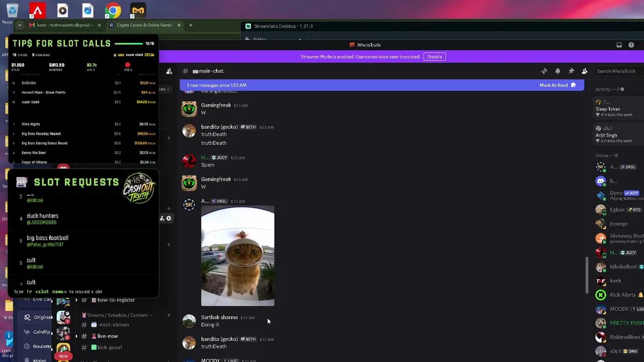Jump to the 2 new messages banner
Screen dimensions: 644x362
(x=382, y=85)
